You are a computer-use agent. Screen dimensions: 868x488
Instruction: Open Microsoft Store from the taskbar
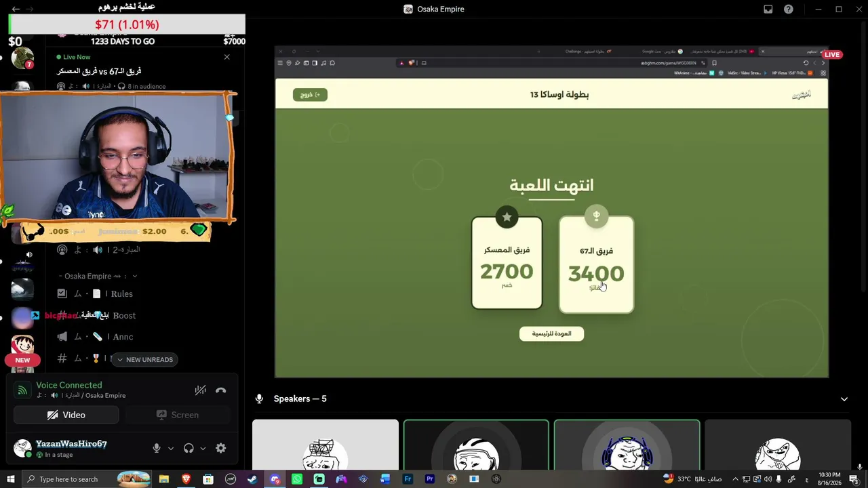click(x=208, y=479)
